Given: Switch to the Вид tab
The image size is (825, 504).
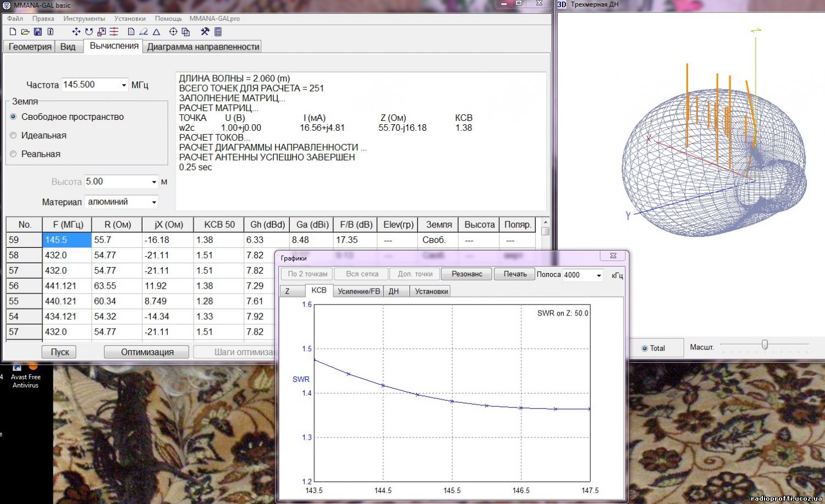Looking at the screenshot, I should (68, 47).
